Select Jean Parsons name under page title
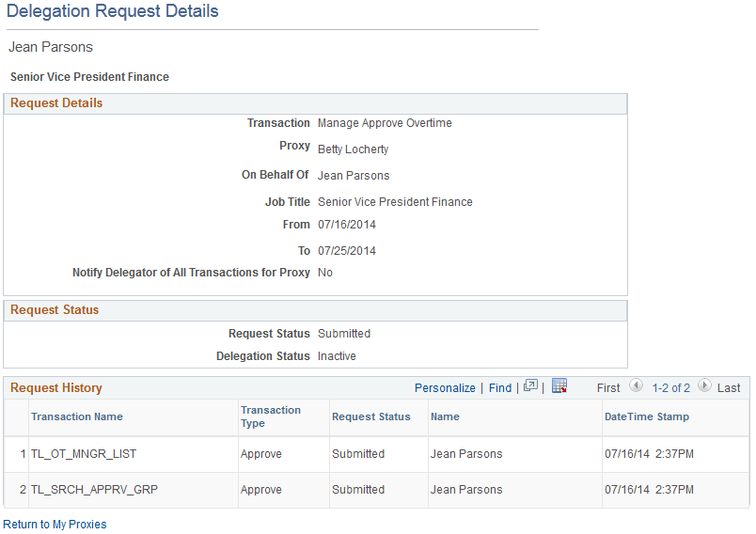This screenshot has width=756, height=534. [x=51, y=47]
